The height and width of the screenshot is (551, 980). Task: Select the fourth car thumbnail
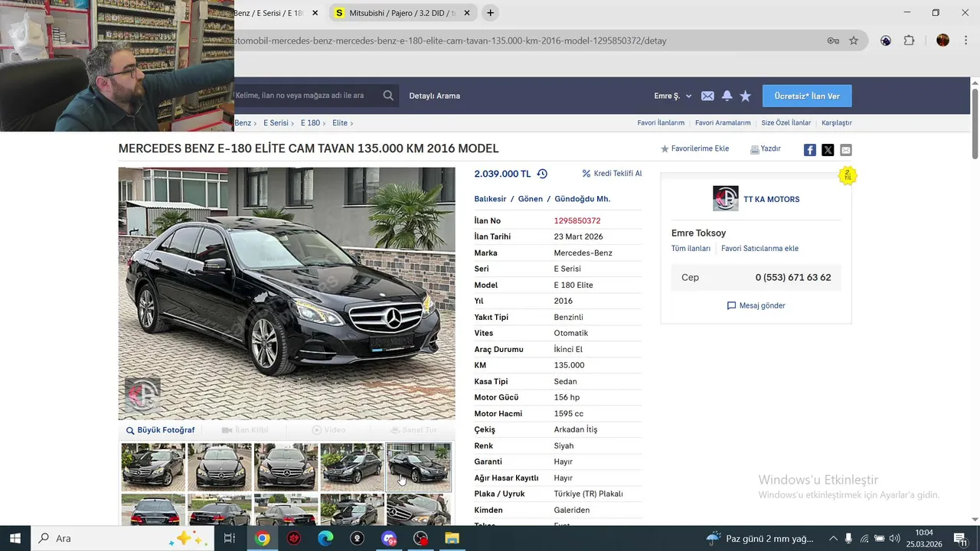point(352,467)
